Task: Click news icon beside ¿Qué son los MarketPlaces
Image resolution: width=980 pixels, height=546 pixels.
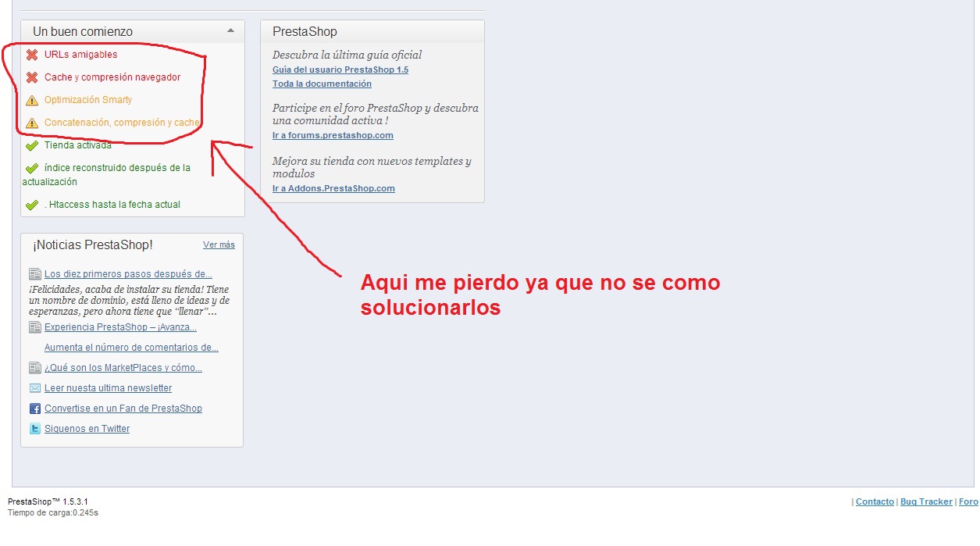Action: tap(35, 368)
